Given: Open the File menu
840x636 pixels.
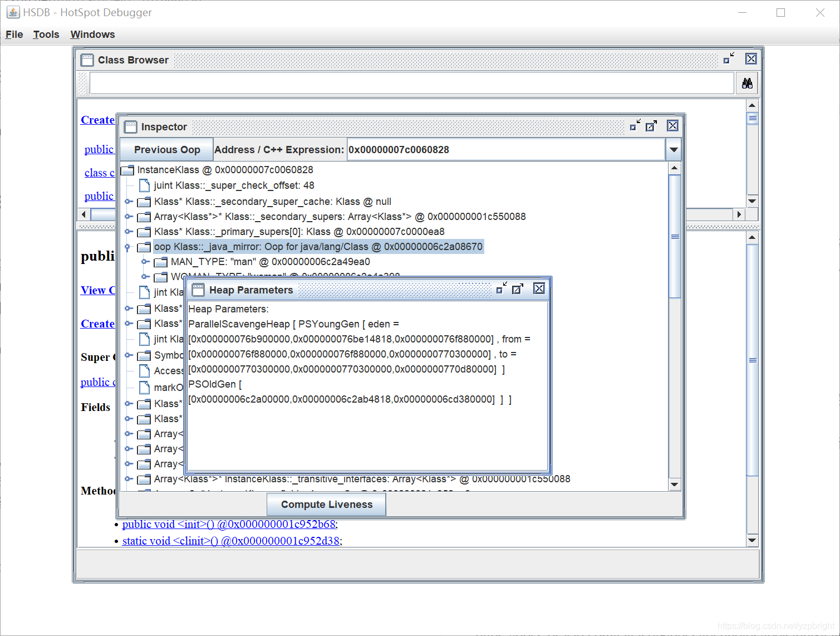Looking at the screenshot, I should coord(14,35).
